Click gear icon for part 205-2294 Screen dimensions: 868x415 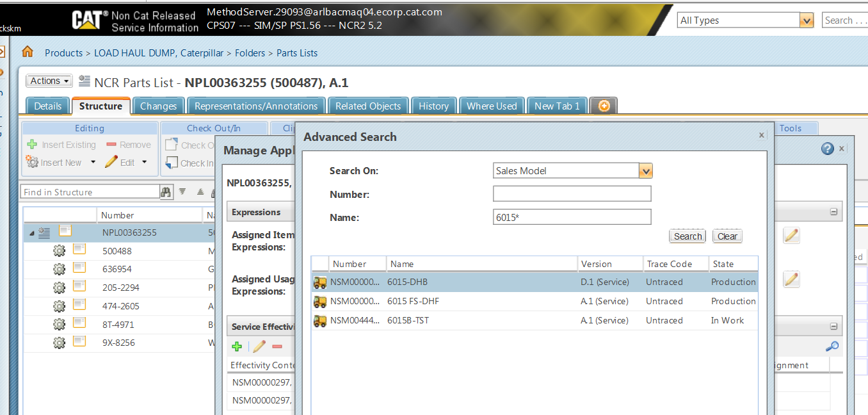click(x=60, y=288)
